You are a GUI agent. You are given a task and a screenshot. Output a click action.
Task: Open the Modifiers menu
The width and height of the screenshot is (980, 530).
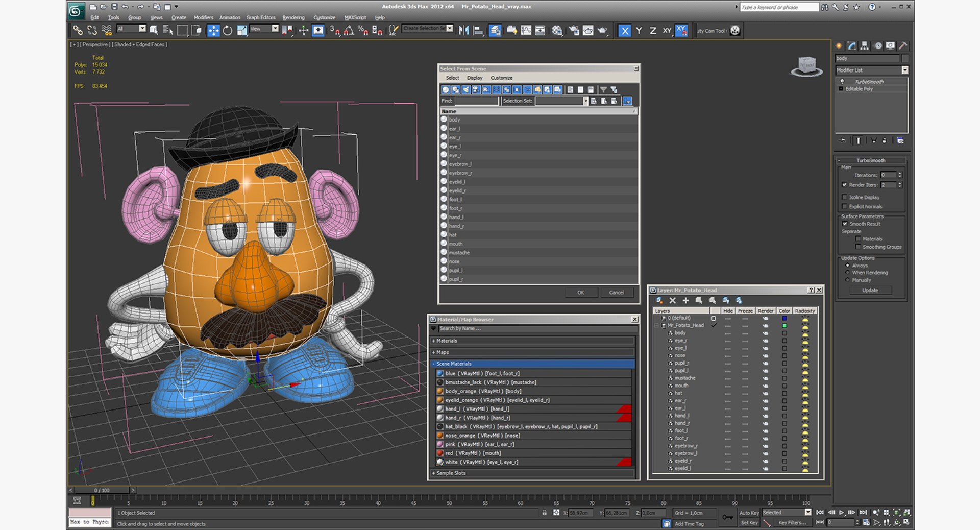click(204, 17)
